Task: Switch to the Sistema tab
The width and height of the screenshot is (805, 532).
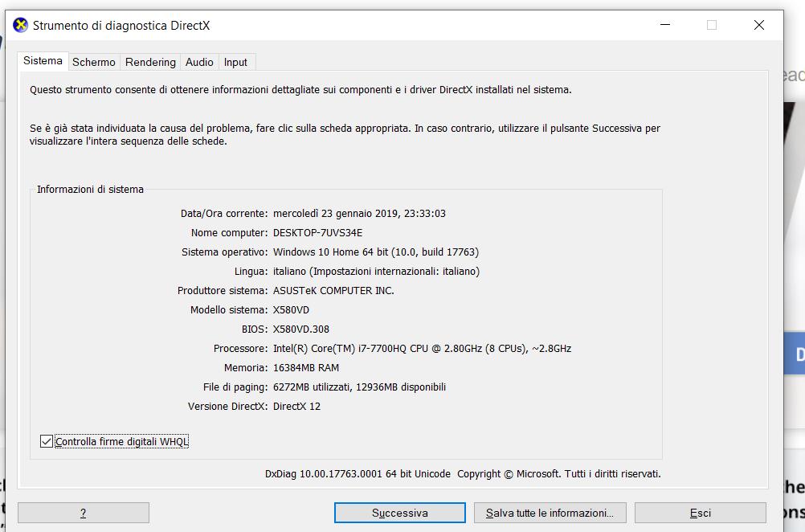Action: point(43,60)
